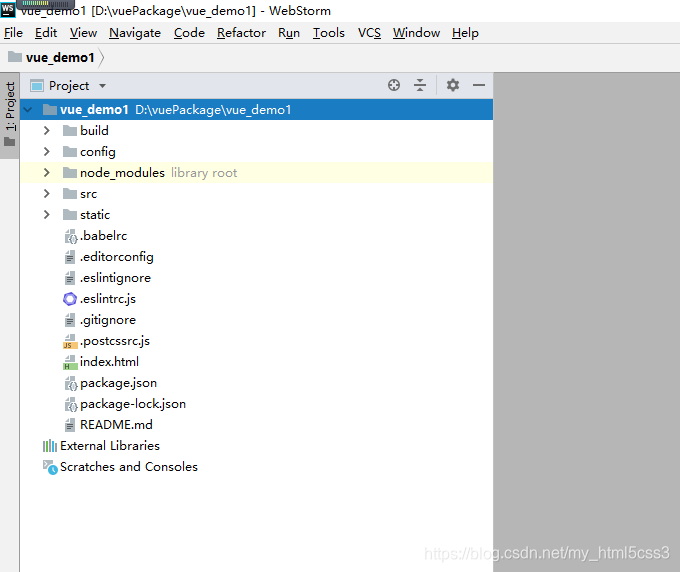This screenshot has height=572, width=680.
Task: Open the Edit menu
Action: click(x=46, y=33)
